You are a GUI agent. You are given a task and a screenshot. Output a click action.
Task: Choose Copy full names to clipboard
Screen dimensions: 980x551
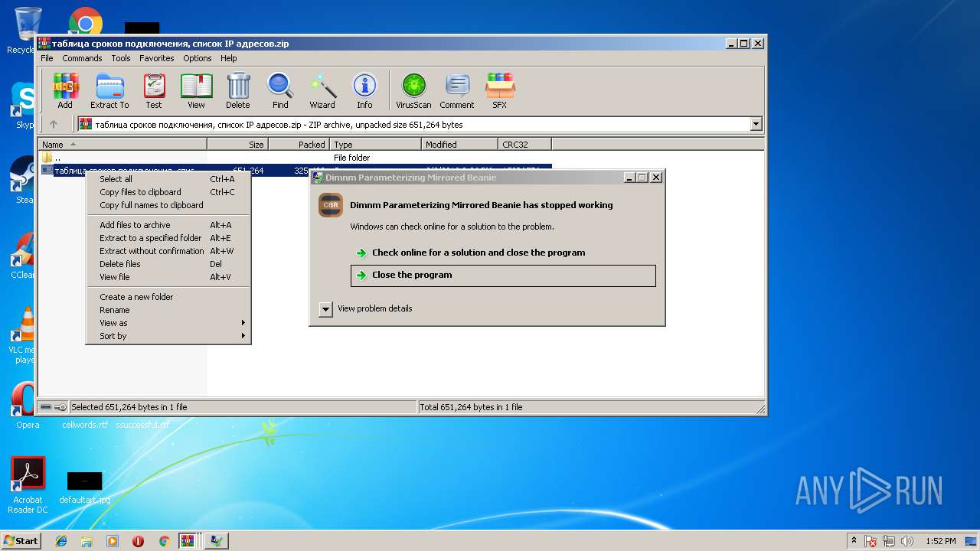(168, 205)
